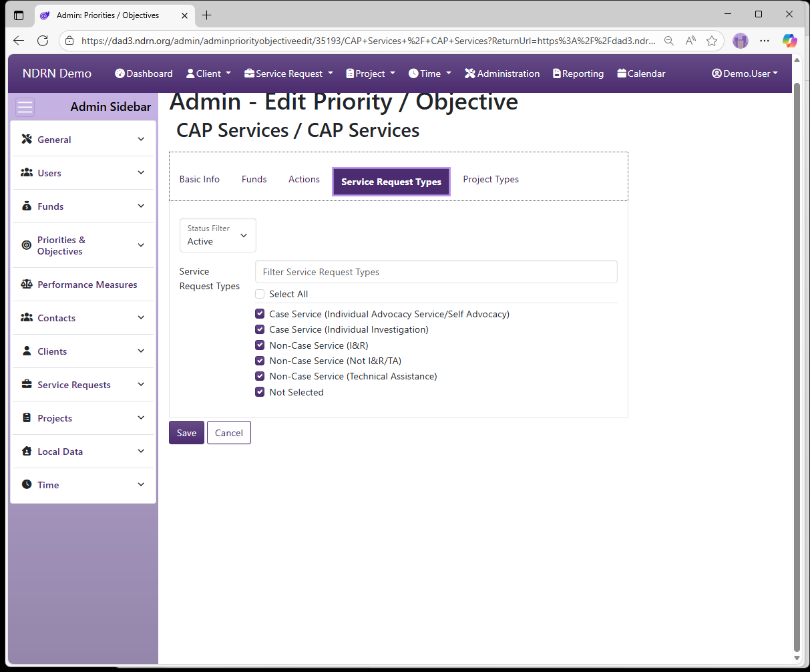Viewport: 810px width, 672px height.
Task: Expand the Contacts sidebar chevron
Action: pos(141,317)
